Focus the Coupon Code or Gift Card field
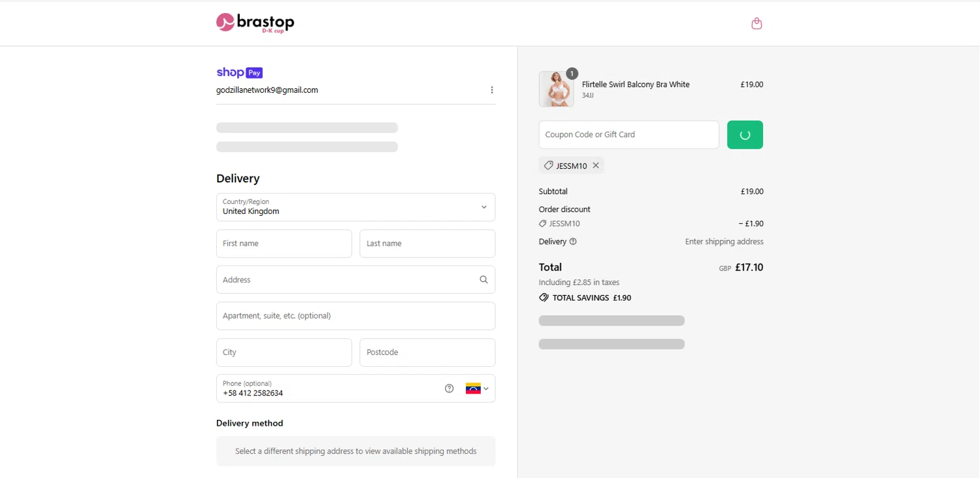This screenshot has width=980, height=478. pos(629,135)
